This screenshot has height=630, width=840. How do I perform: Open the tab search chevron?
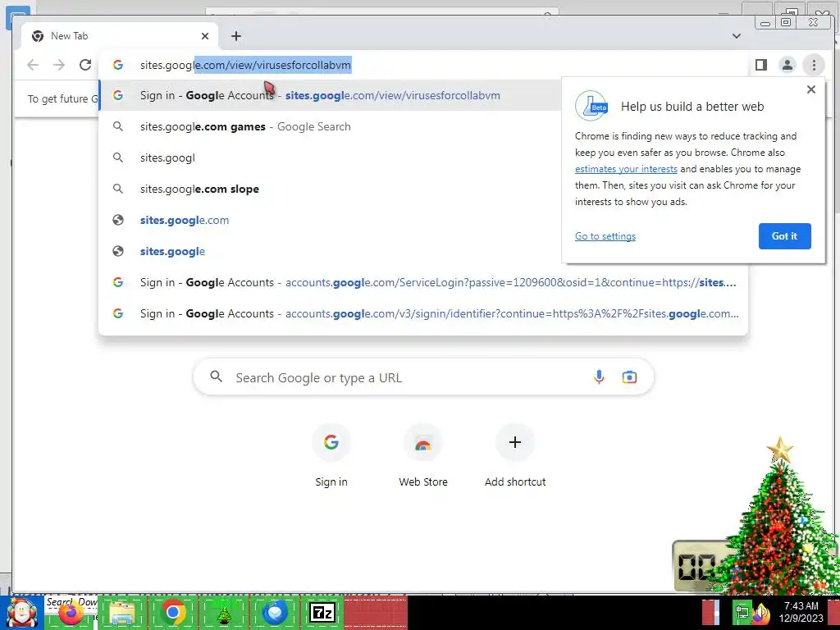coord(737,36)
